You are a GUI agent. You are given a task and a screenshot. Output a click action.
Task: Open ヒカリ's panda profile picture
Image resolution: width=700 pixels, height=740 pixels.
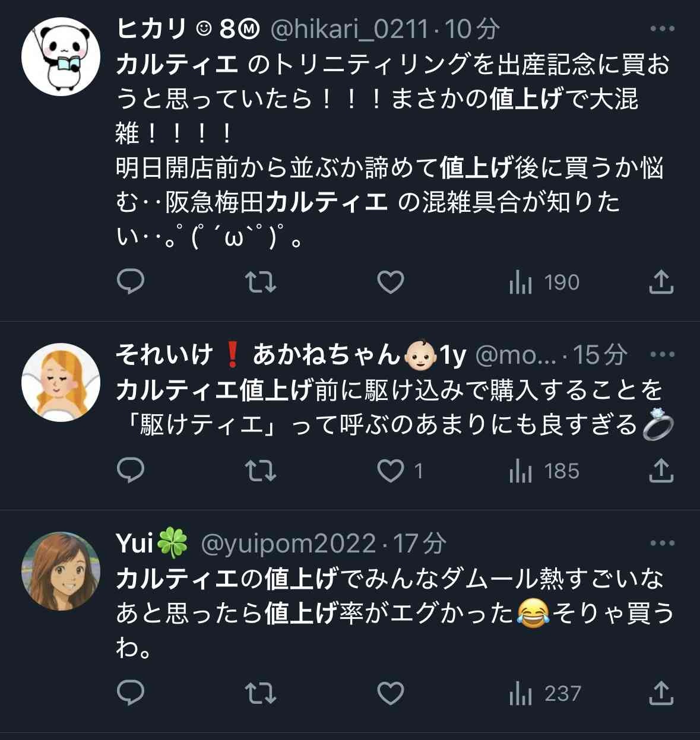pos(61,56)
